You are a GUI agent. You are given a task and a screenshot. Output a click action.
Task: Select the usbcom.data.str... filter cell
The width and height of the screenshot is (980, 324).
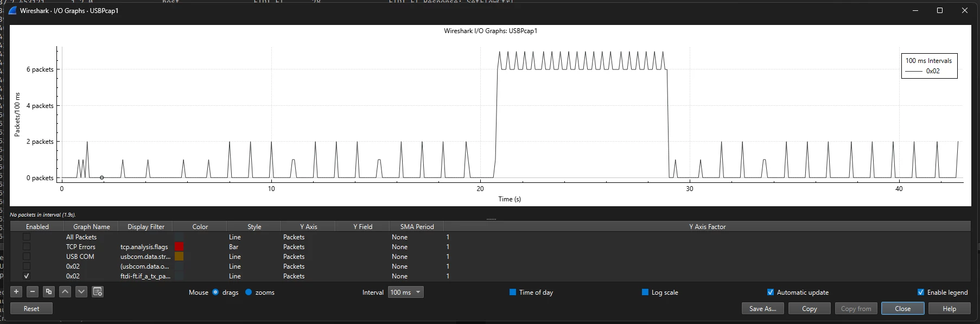[x=145, y=257]
